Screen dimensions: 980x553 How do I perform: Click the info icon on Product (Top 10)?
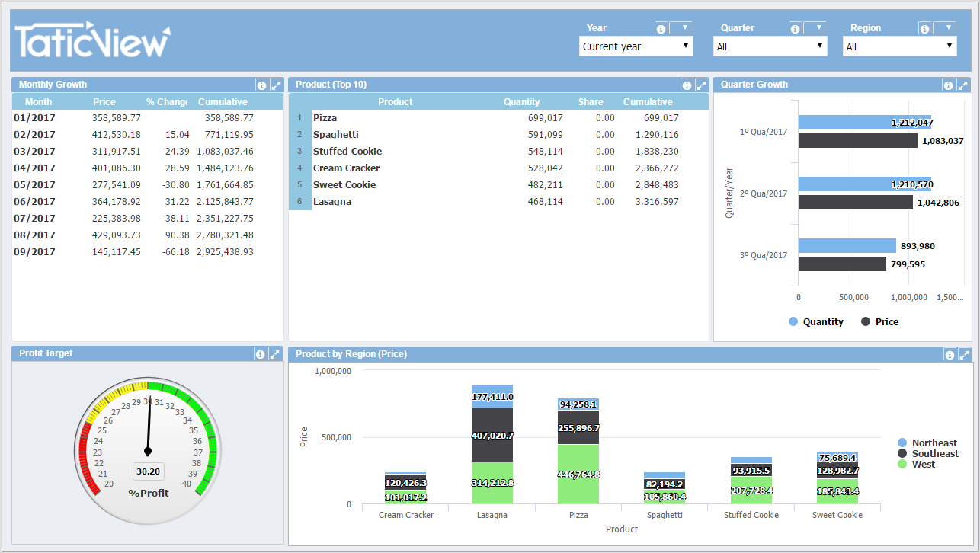click(x=686, y=85)
